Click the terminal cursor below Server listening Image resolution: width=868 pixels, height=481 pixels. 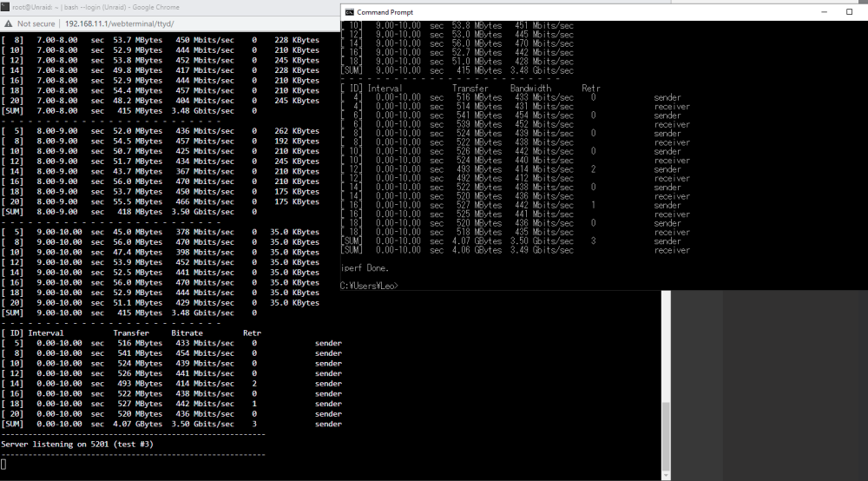(3, 465)
